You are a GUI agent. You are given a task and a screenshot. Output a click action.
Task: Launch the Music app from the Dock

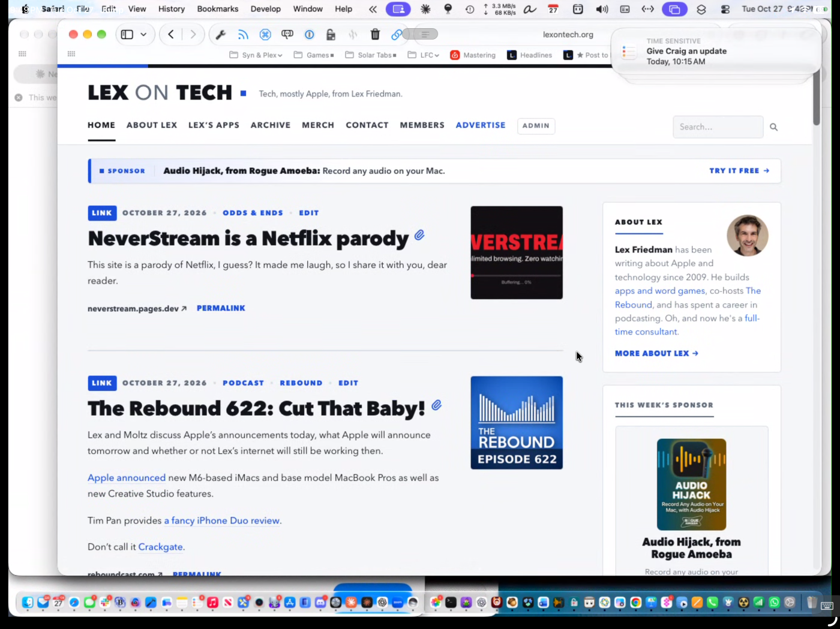click(212, 603)
